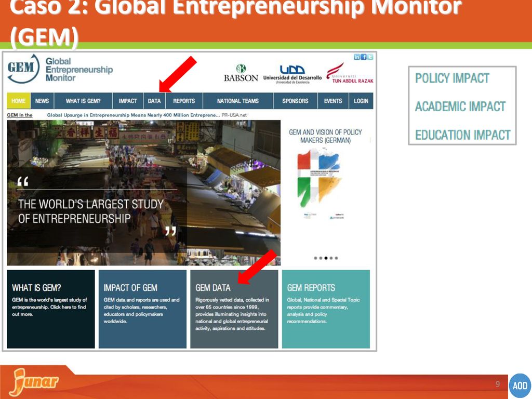
Task: Click slide number 9
Action: point(497,384)
